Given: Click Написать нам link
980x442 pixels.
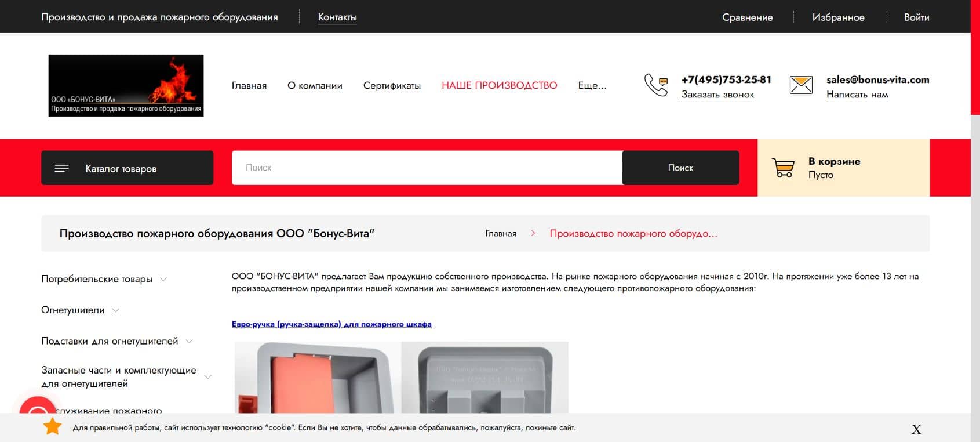Looking at the screenshot, I should (857, 95).
